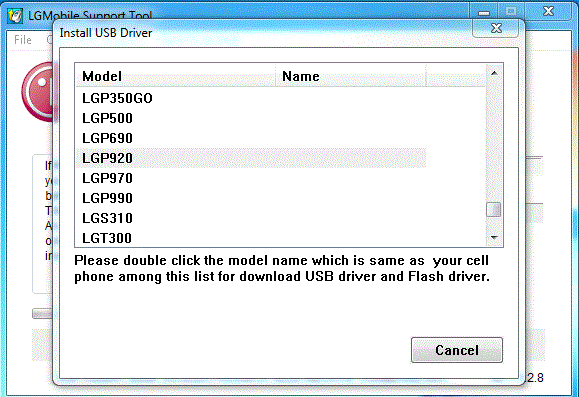Choose LGP690 from the list
The height and width of the screenshot is (397, 579).
251,138
